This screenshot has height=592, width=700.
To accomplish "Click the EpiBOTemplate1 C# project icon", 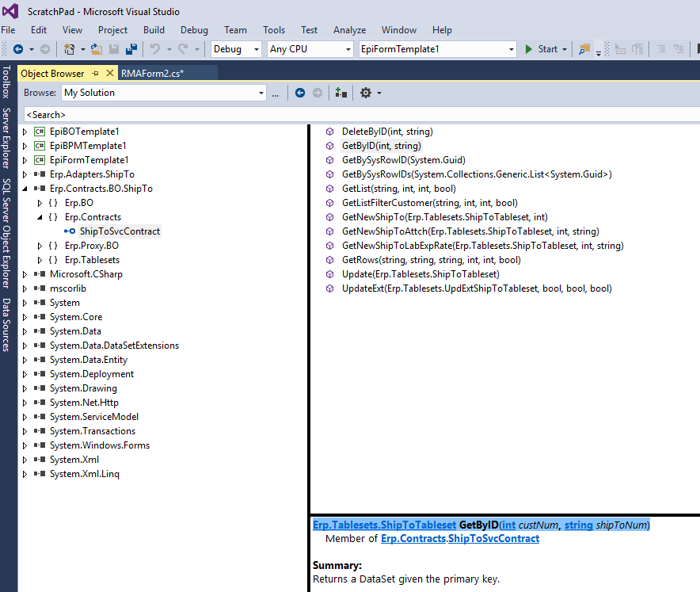I will pos(40,132).
